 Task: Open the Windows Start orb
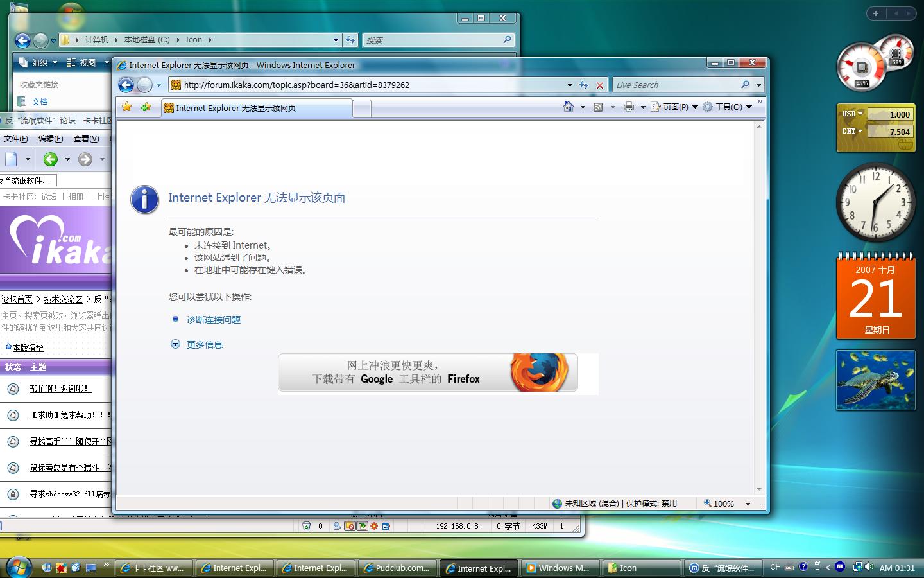coord(17,567)
